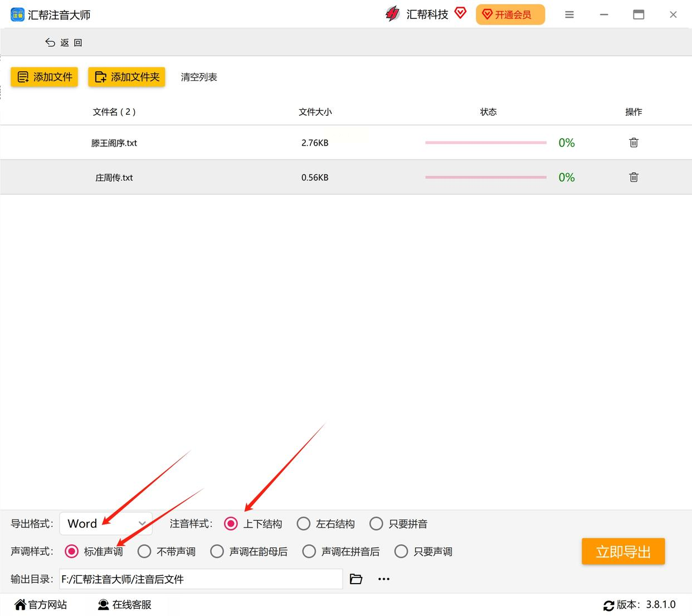Click progress bar of 滕王阁序.txt

(x=486, y=143)
